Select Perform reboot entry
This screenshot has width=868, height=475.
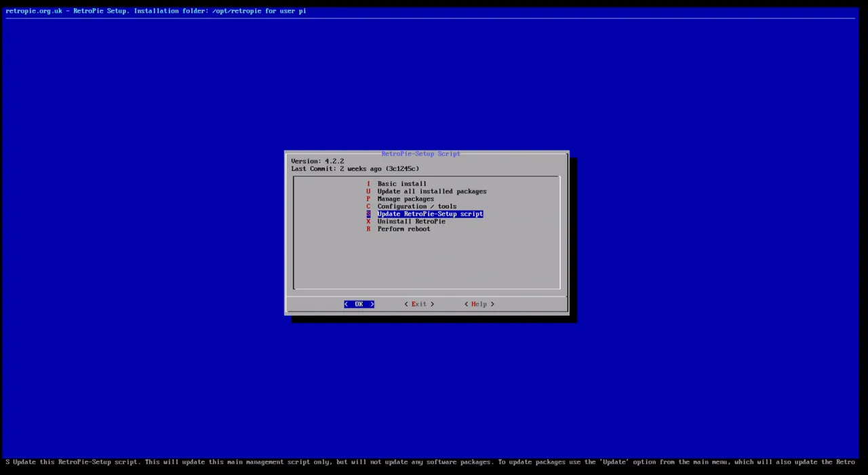(x=399, y=229)
